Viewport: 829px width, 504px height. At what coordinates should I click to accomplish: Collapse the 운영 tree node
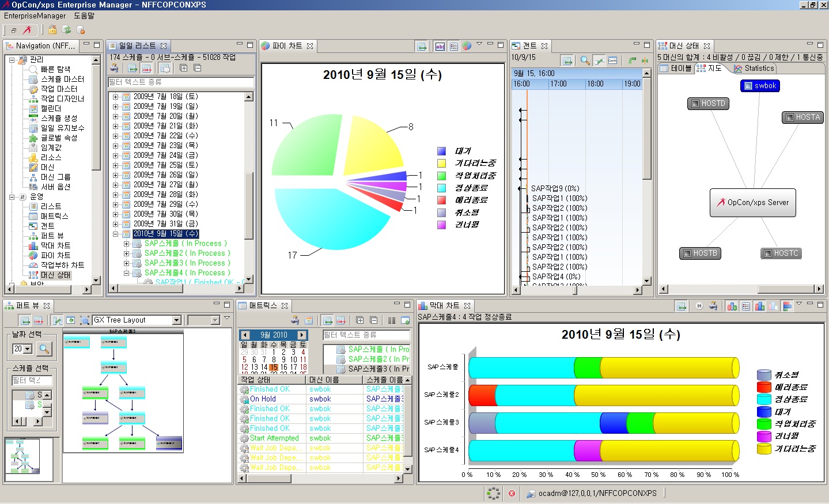point(12,196)
